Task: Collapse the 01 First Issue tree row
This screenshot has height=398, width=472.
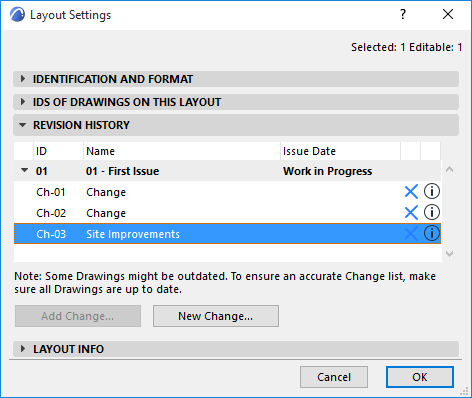Action: pos(24,170)
